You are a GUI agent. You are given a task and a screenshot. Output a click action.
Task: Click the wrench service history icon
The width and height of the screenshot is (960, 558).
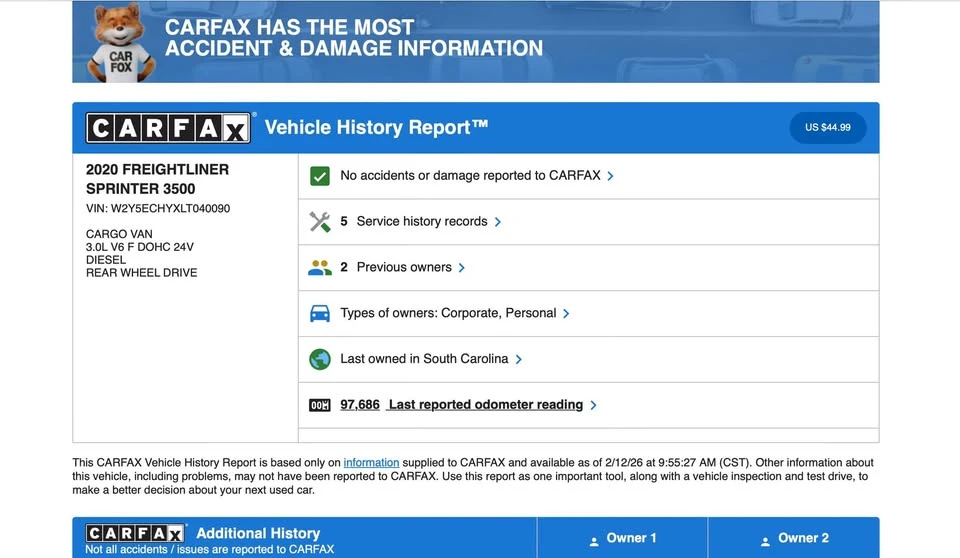(x=320, y=222)
